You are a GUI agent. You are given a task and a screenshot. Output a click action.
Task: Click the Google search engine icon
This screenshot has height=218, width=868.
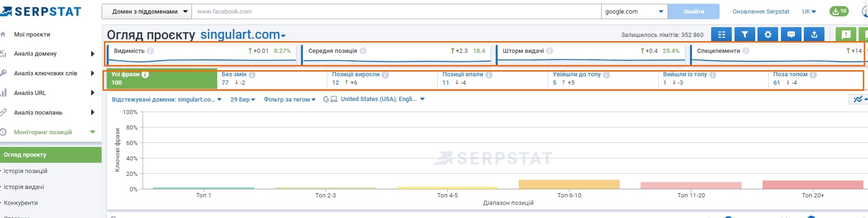(x=326, y=99)
